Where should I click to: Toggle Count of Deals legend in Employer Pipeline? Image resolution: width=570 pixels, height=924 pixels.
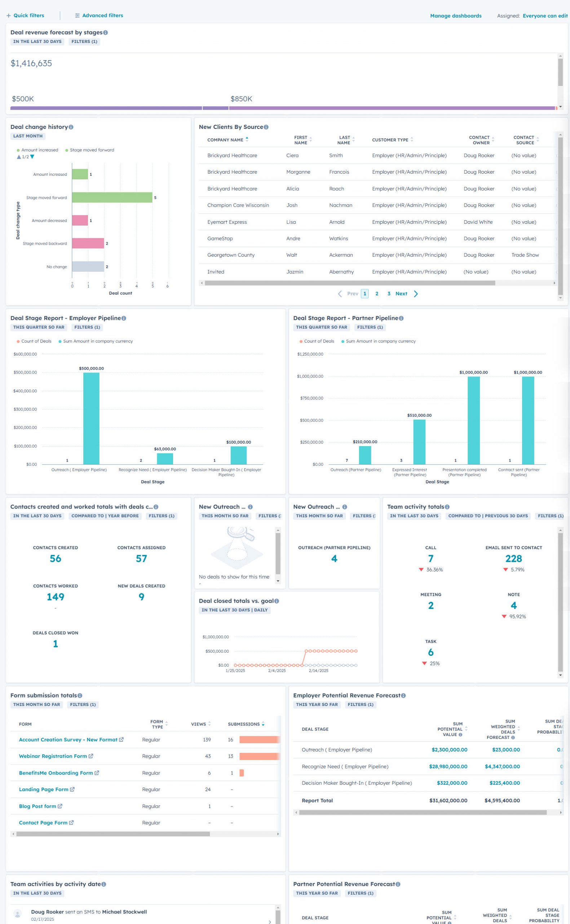pyautogui.click(x=34, y=341)
